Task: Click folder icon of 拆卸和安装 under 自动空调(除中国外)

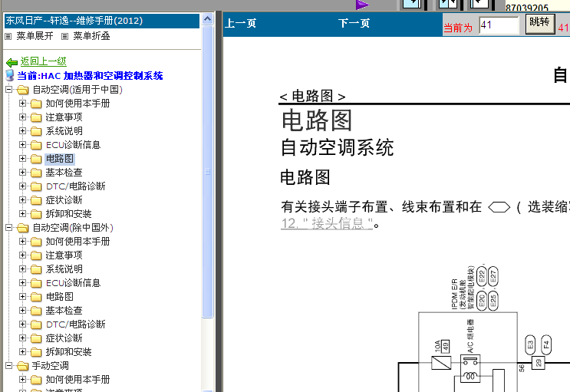Action: click(36, 352)
